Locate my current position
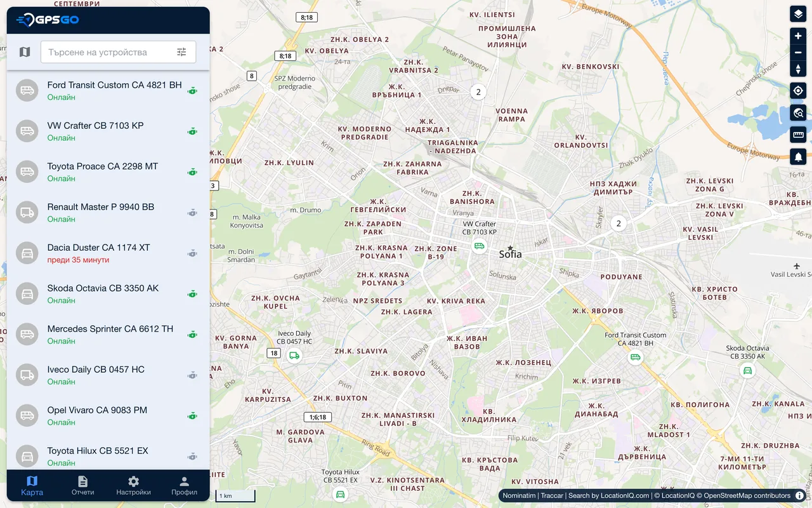This screenshot has height=508, width=812. coord(798,91)
